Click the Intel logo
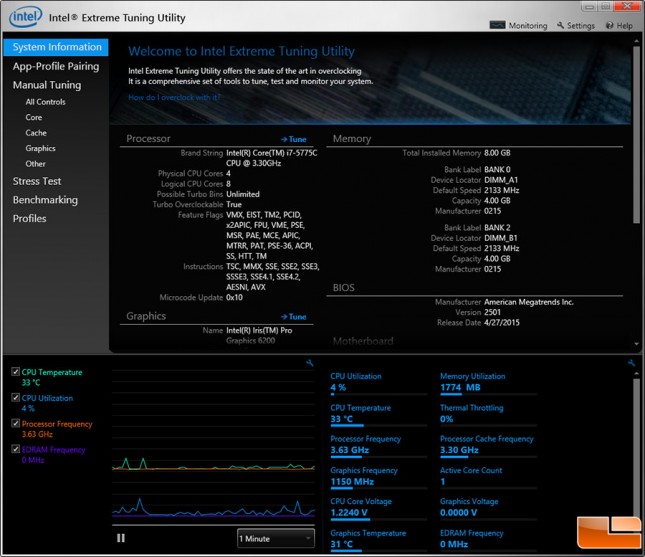The width and height of the screenshot is (645, 557). click(26, 17)
